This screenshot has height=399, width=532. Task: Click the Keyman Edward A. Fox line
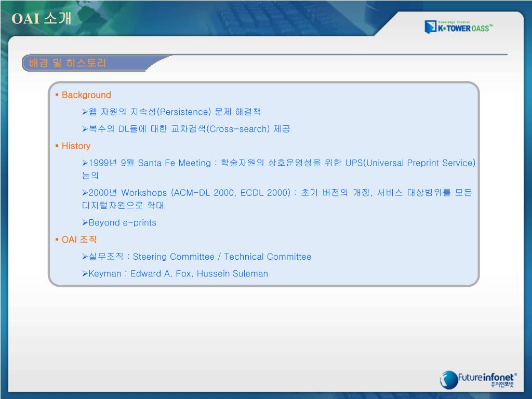click(175, 273)
